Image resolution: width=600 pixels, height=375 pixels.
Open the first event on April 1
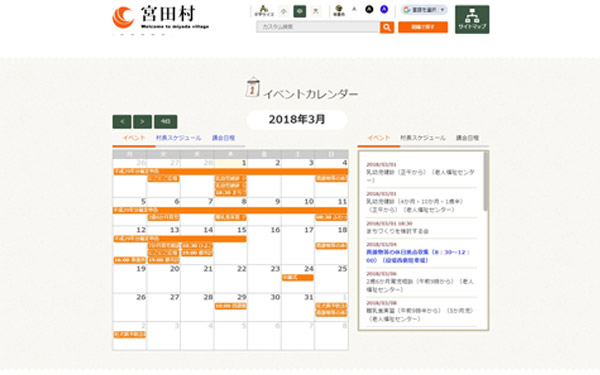(331, 306)
